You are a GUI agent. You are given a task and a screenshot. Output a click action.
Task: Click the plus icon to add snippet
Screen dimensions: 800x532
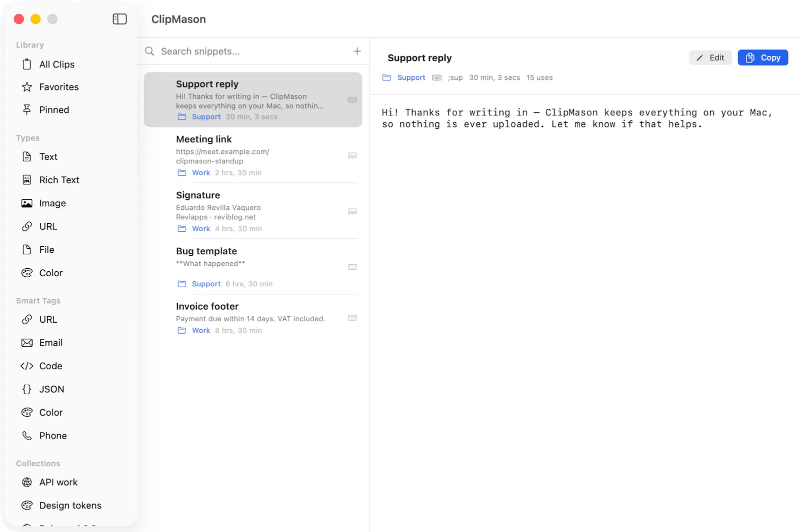coord(357,51)
